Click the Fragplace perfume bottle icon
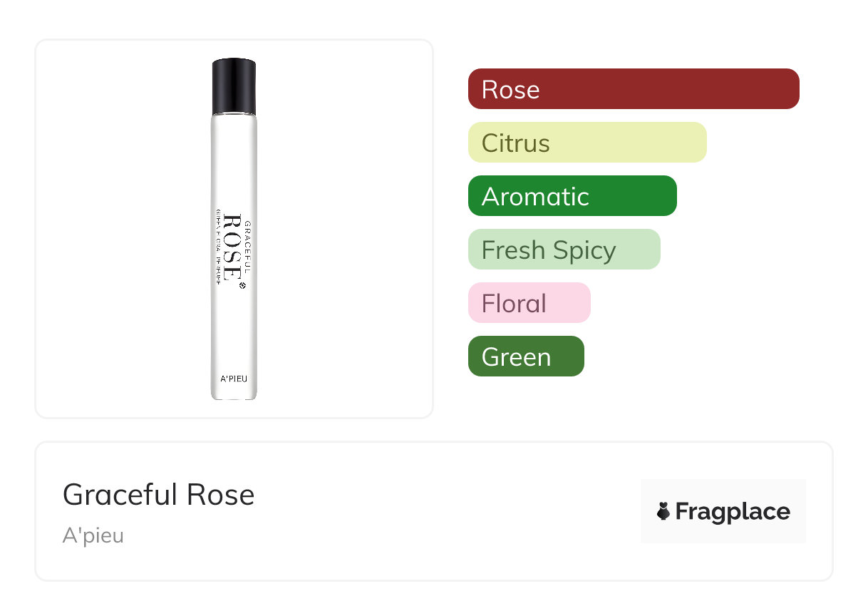 pyautogui.click(x=663, y=511)
